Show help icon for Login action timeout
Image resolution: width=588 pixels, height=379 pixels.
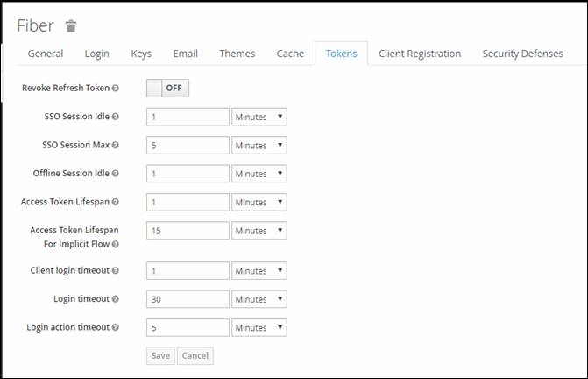pos(116,327)
